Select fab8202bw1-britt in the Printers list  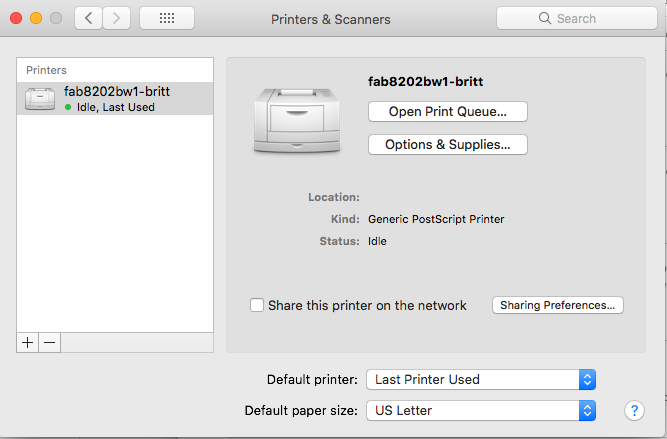coord(115,99)
